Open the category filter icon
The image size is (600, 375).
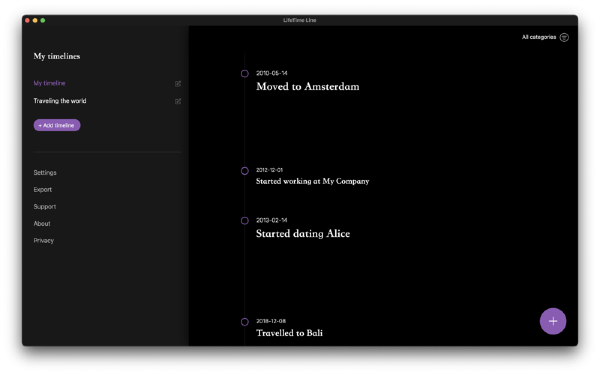[x=564, y=37]
